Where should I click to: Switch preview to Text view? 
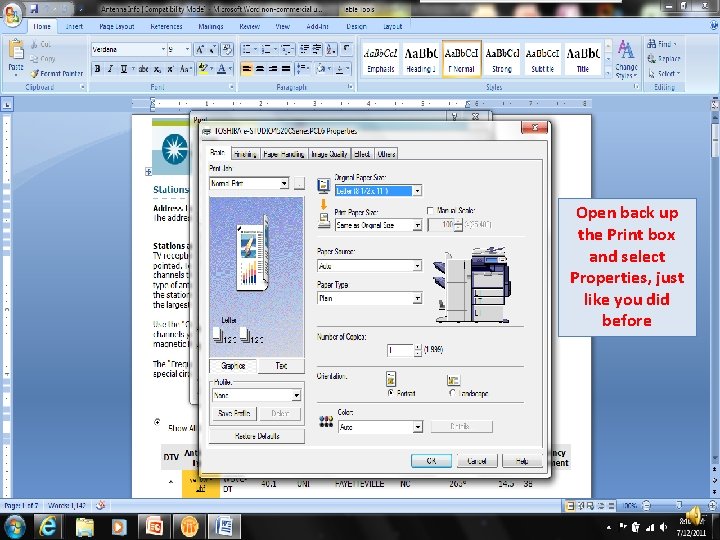[281, 366]
